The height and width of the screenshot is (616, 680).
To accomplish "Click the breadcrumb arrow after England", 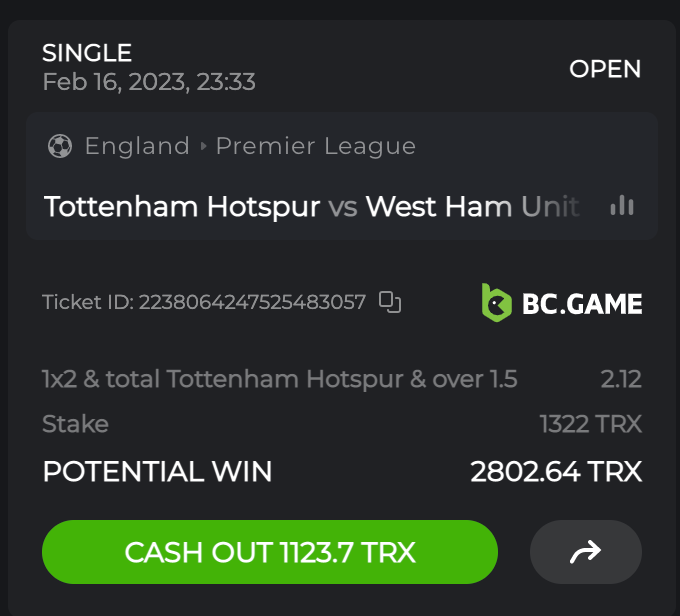I will click(x=203, y=146).
